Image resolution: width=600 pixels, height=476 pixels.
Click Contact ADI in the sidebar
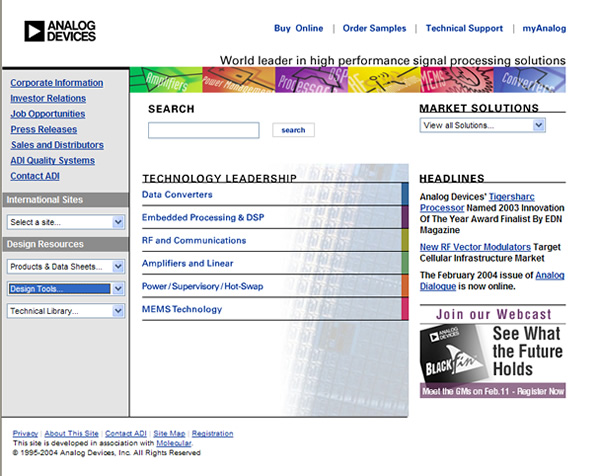click(x=35, y=176)
